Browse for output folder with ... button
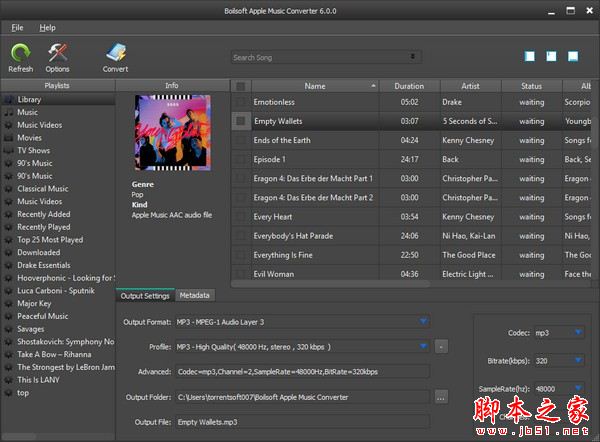 click(x=441, y=397)
